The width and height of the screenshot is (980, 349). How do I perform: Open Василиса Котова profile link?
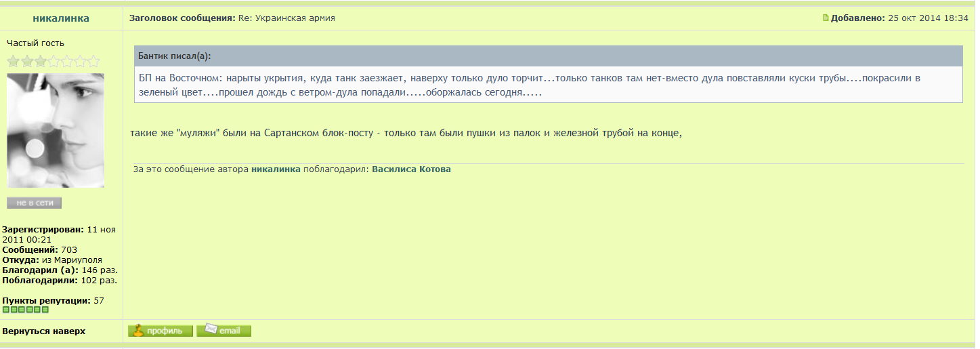[x=411, y=169]
